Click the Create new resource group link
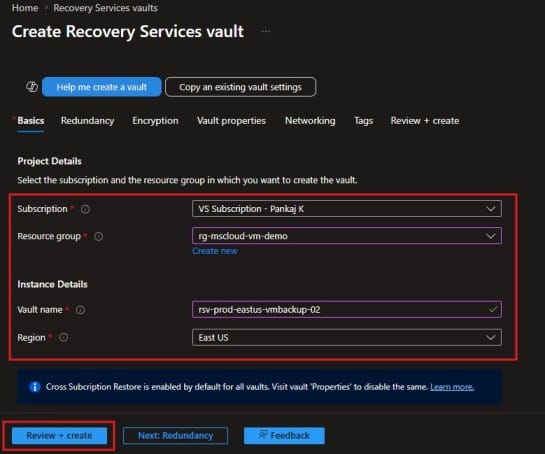The width and height of the screenshot is (545, 454). coord(215,251)
